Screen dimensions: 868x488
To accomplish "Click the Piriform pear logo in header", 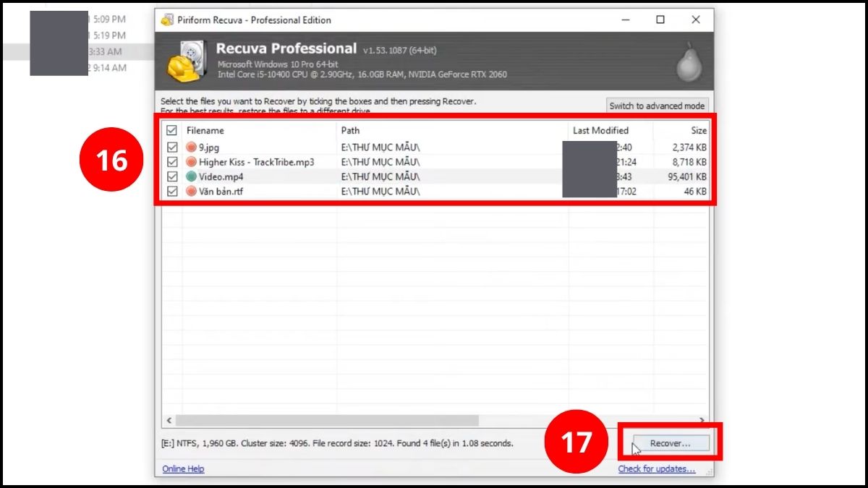I will pos(689,64).
